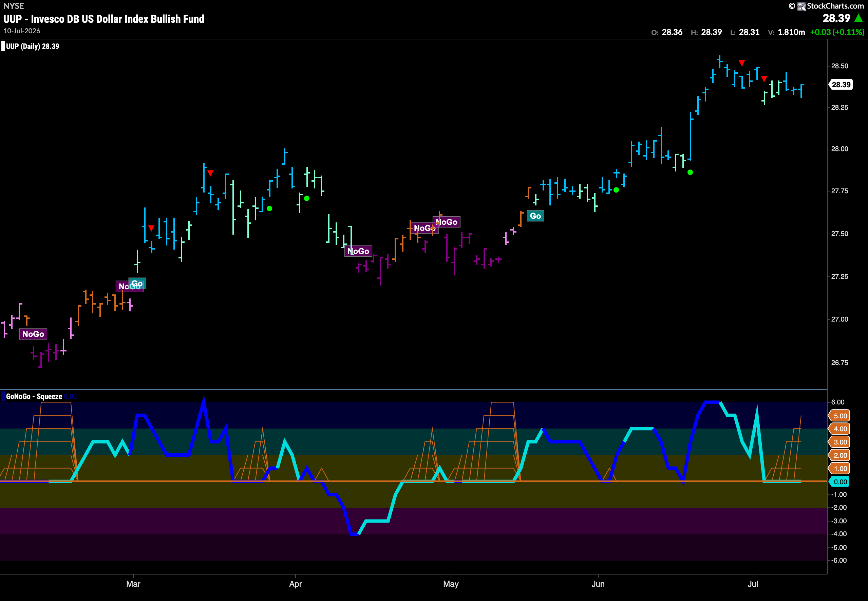Click the UUP (Daily) 28.39 legend label
The height and width of the screenshot is (601, 868).
32,46
